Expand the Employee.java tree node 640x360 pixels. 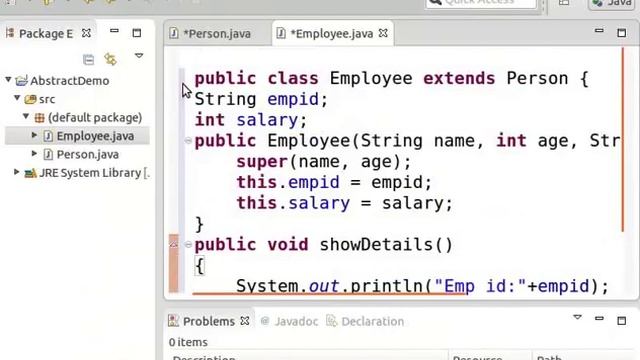click(34, 136)
